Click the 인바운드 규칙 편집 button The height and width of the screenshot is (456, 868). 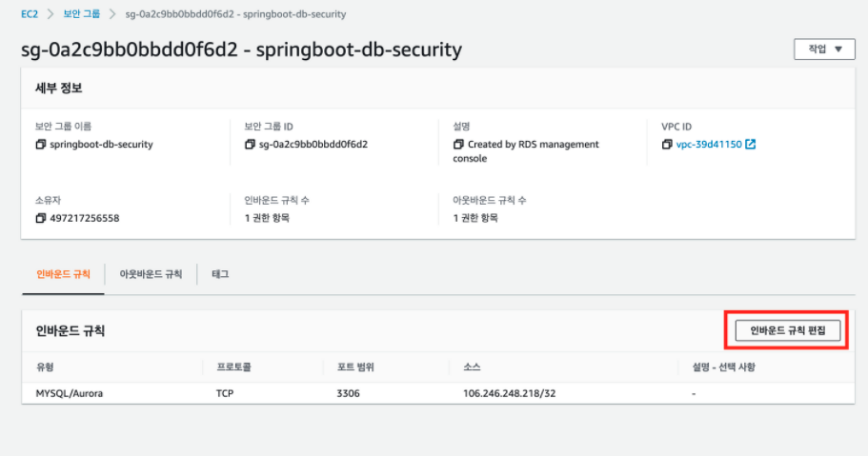coord(787,330)
